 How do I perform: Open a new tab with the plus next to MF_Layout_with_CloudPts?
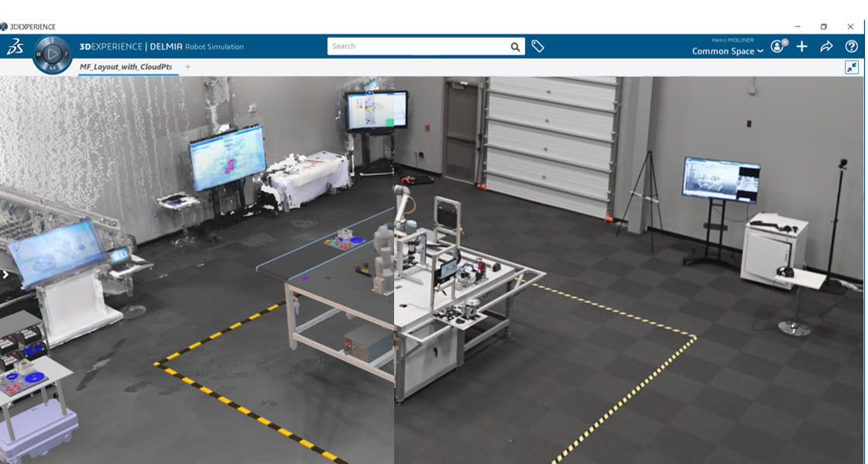[x=187, y=67]
